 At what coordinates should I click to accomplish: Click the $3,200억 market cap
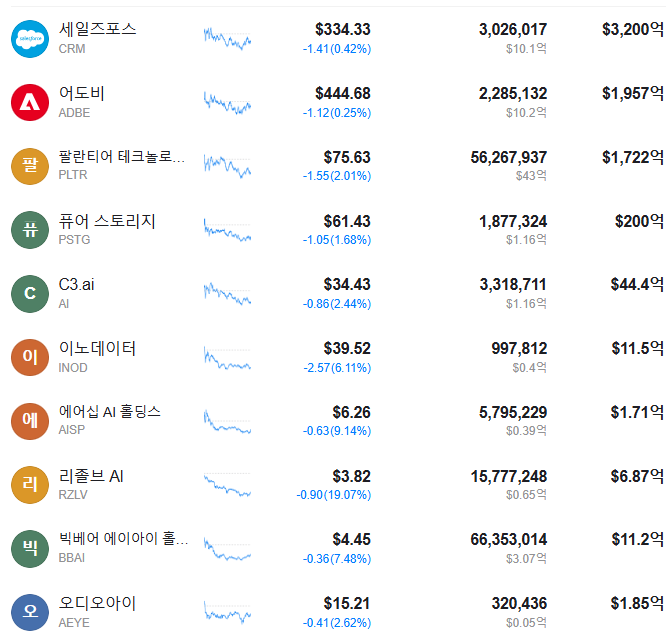pos(633,29)
